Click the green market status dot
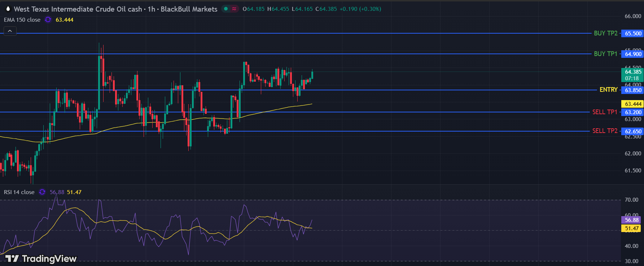644x266 pixels. [x=226, y=9]
